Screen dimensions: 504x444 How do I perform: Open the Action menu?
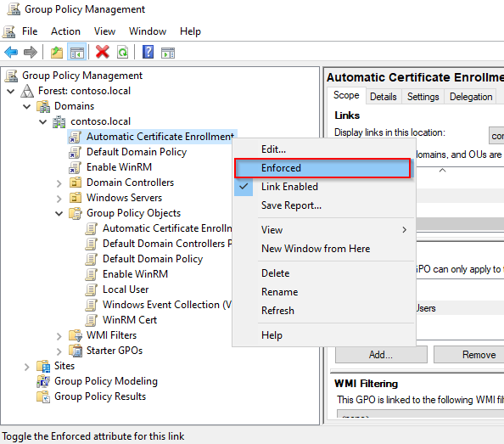coord(65,31)
